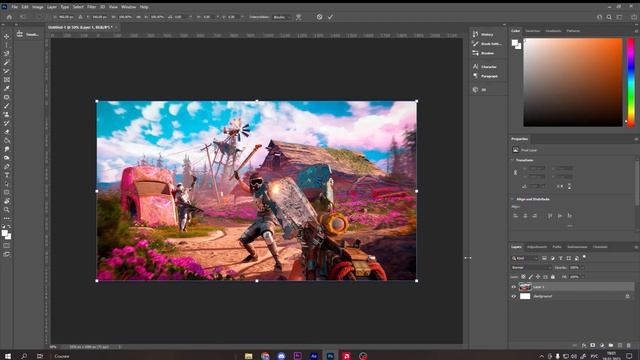Open Discord from the taskbar
The height and width of the screenshot is (360, 640).
pyautogui.click(x=281, y=356)
